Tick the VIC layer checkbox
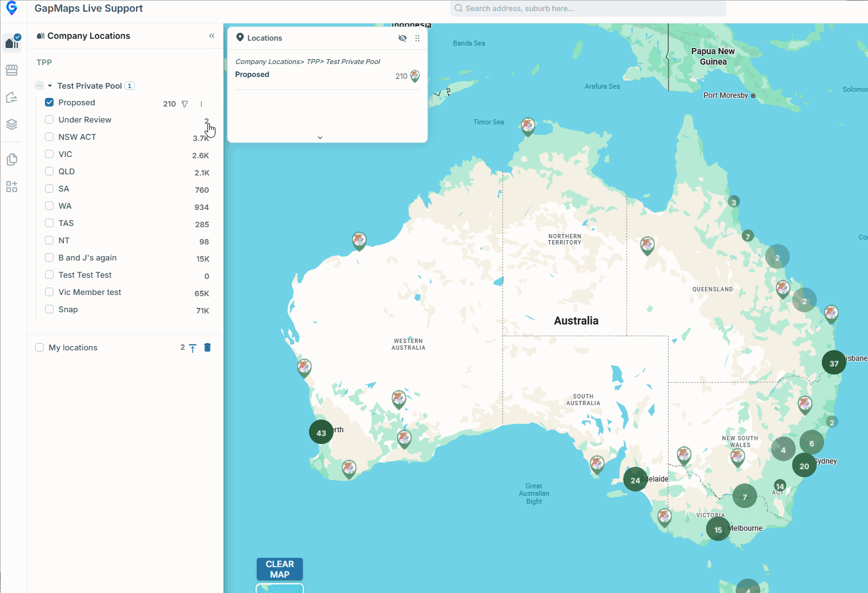The image size is (868, 593). 49,154
